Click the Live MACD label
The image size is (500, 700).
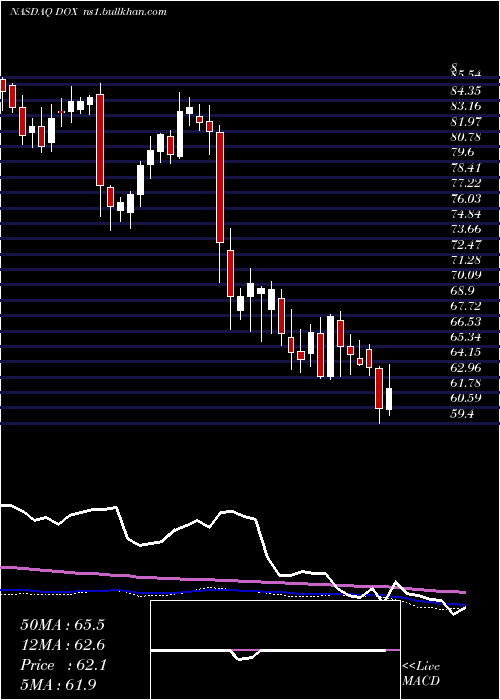(421, 674)
